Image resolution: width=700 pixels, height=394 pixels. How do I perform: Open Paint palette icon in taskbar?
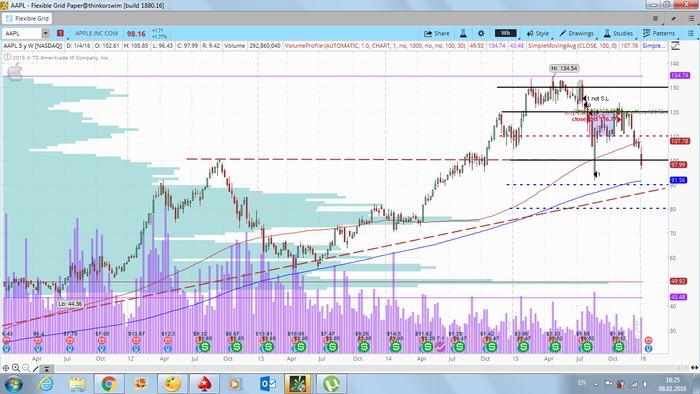[x=172, y=383]
